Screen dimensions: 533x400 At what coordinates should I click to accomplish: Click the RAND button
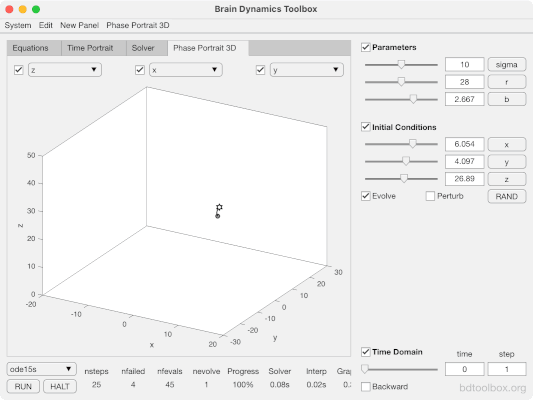[506, 196]
